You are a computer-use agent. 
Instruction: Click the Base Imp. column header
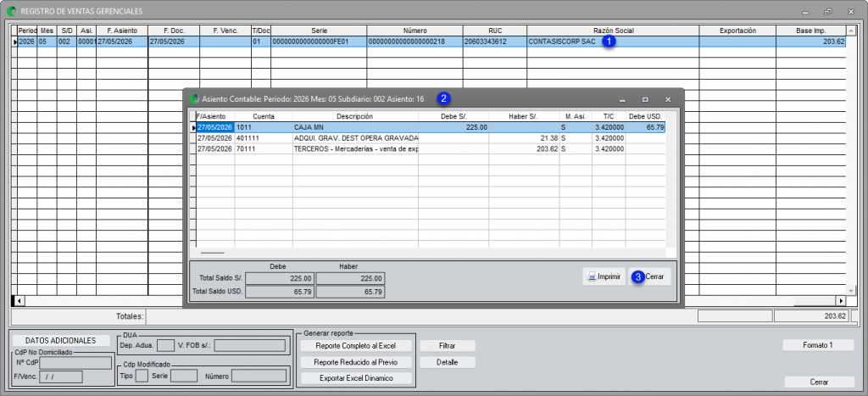click(x=811, y=31)
